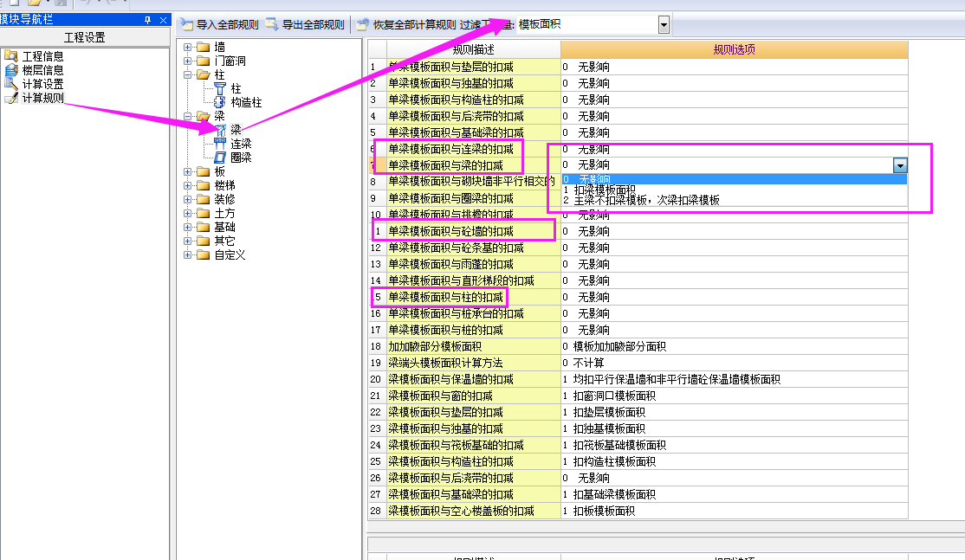Select row 梁模板面积与空心楼盖板的扣减
The width and height of the screenshot is (965, 560).
(x=473, y=511)
